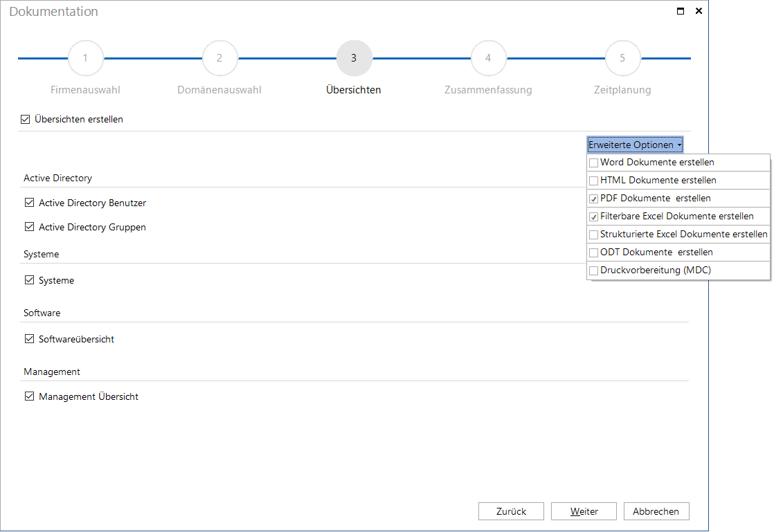Click the step 5 Zeitplanung circle
Screen dimensions: 774x532
(622, 58)
